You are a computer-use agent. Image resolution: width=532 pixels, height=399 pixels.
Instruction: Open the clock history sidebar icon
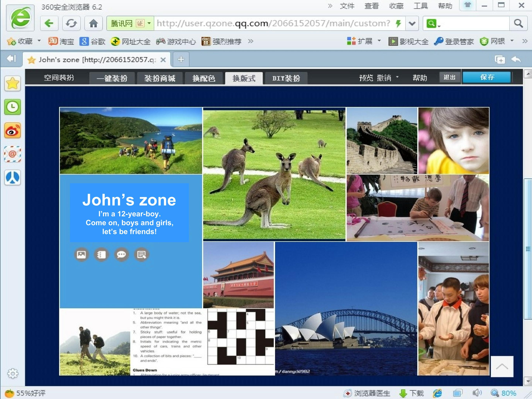tap(13, 107)
